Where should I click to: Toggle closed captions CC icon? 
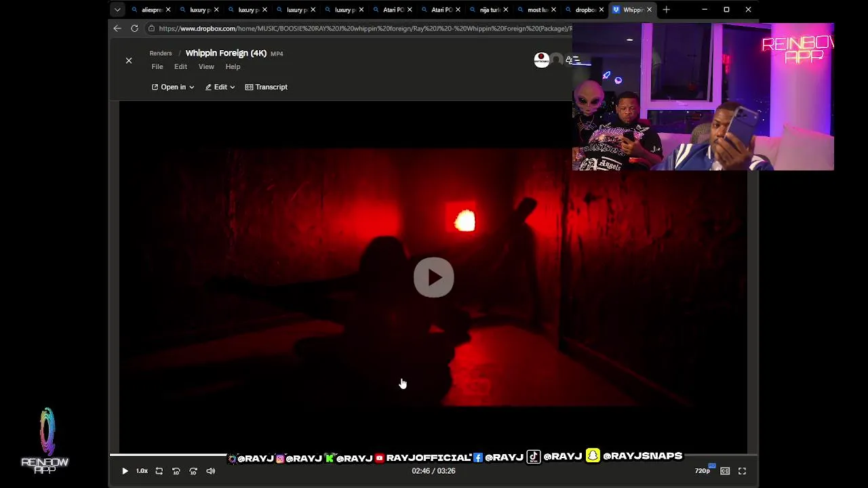point(725,471)
